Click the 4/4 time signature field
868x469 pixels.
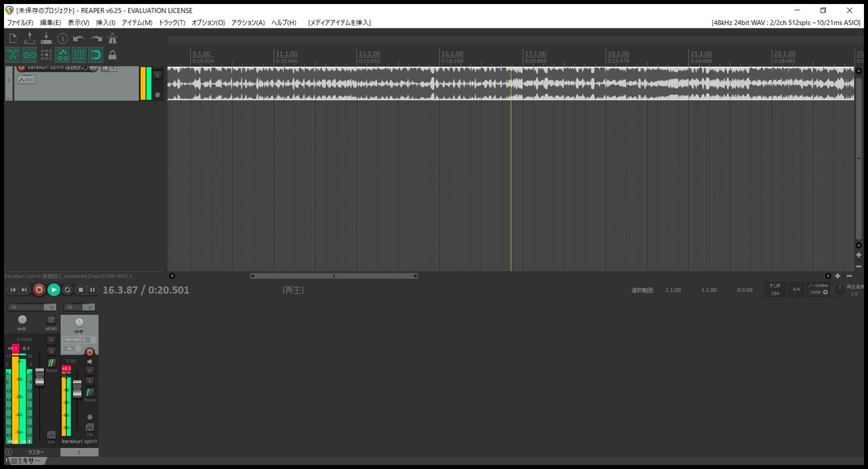796,289
